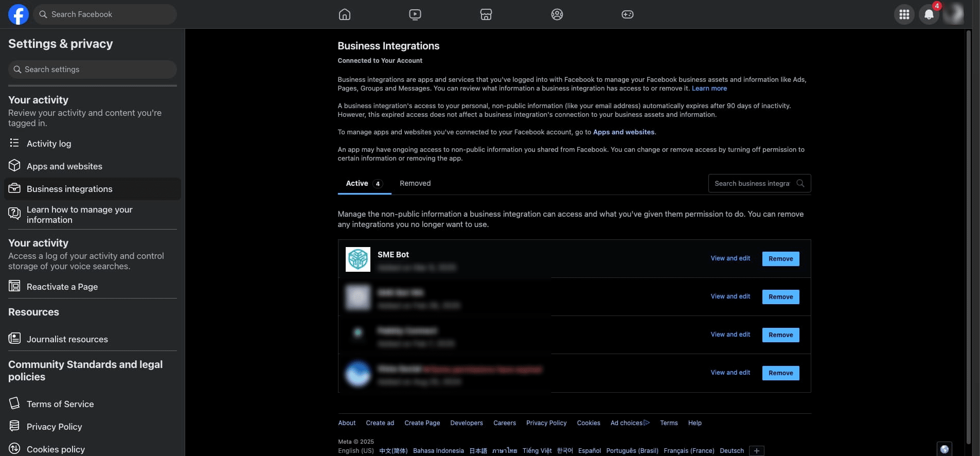Switch to the Removed tab

pyautogui.click(x=415, y=183)
